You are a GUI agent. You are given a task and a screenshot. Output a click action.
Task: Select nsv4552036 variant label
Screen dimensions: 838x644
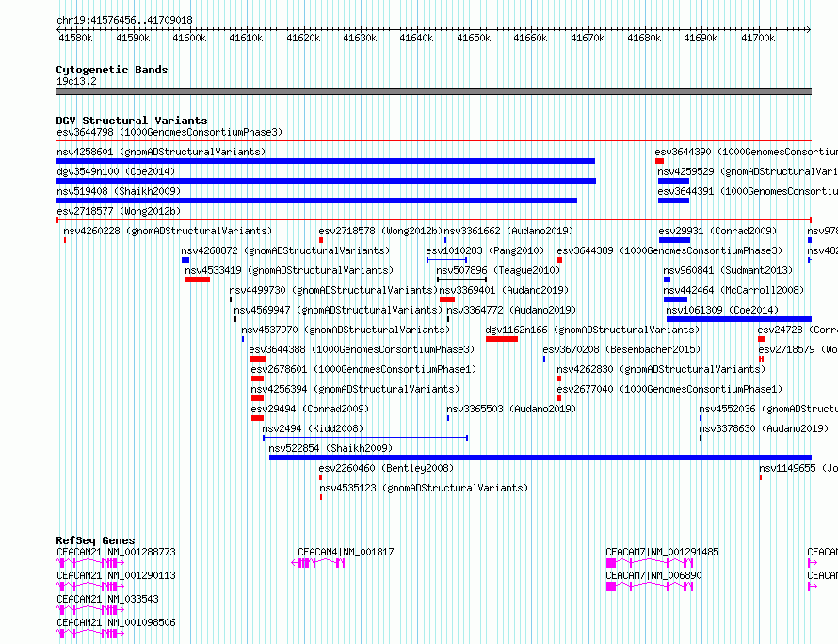(x=768, y=409)
